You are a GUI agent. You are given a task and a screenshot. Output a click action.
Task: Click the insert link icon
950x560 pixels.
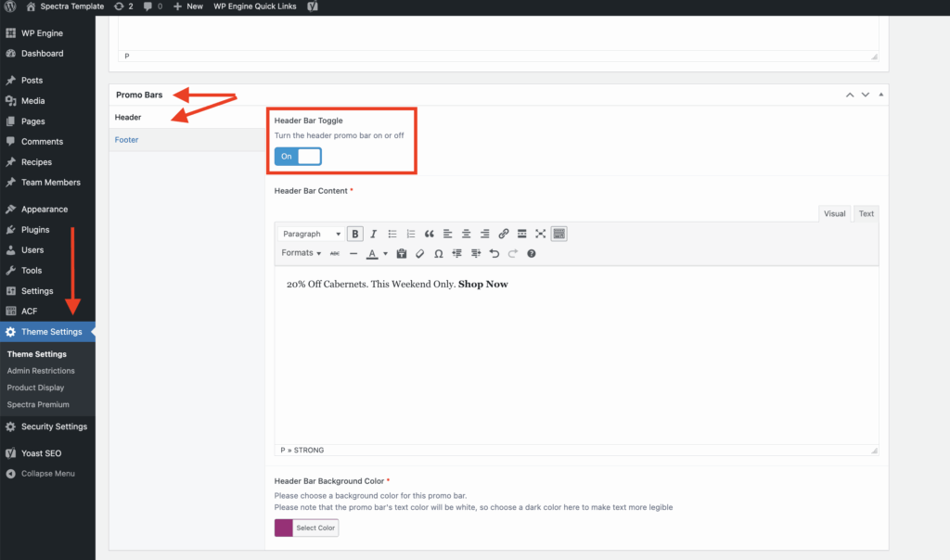click(504, 234)
